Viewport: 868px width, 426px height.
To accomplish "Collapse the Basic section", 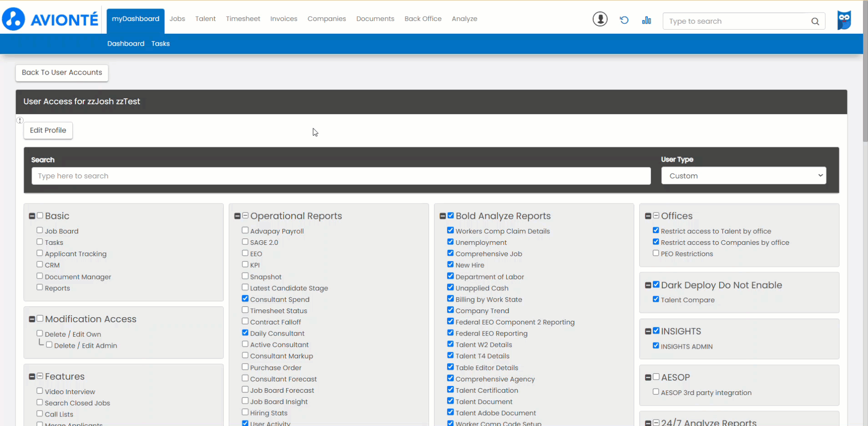I will click(x=32, y=216).
